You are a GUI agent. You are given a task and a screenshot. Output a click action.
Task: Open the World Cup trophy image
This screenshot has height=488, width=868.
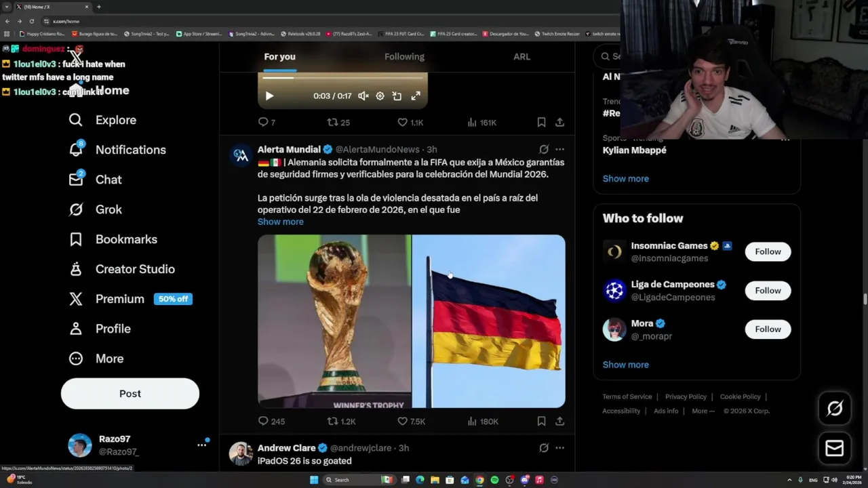pos(334,321)
